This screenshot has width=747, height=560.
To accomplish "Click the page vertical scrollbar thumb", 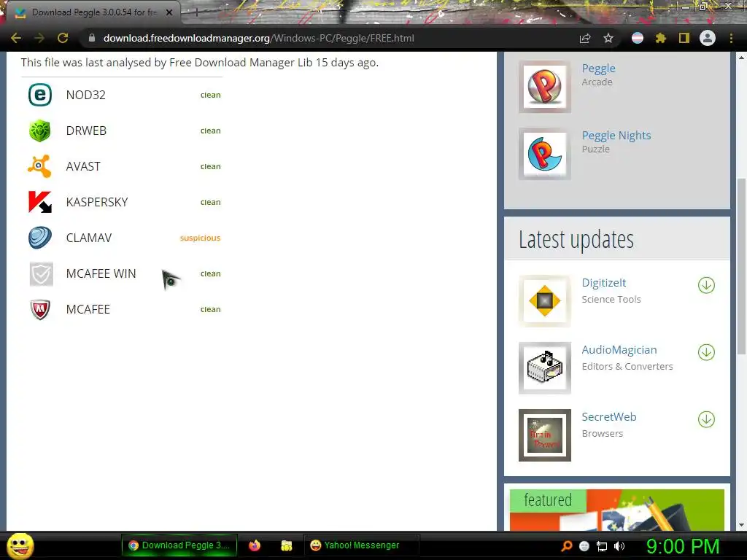I will [x=741, y=266].
